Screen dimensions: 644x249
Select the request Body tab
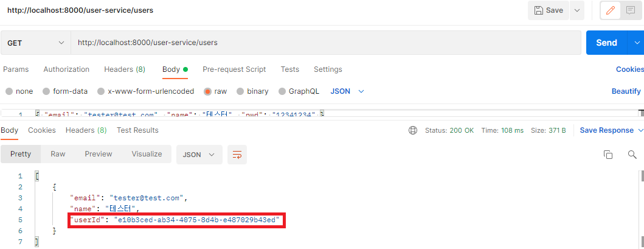(x=175, y=69)
